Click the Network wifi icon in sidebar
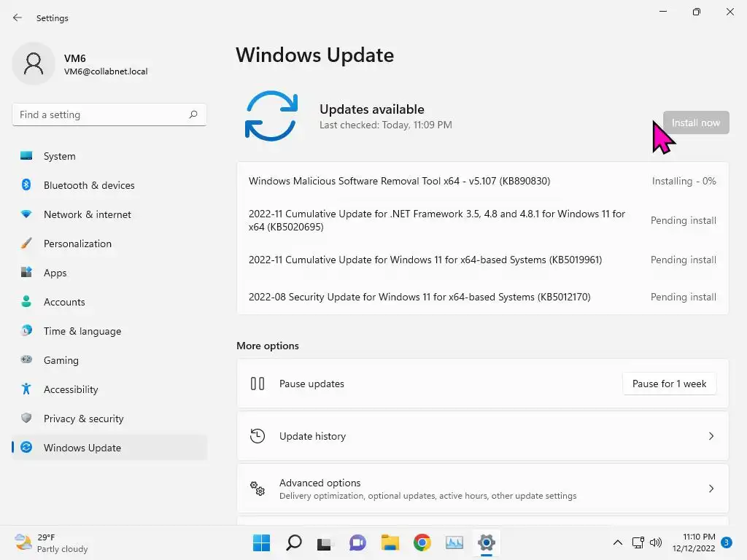747x560 pixels. (26, 214)
